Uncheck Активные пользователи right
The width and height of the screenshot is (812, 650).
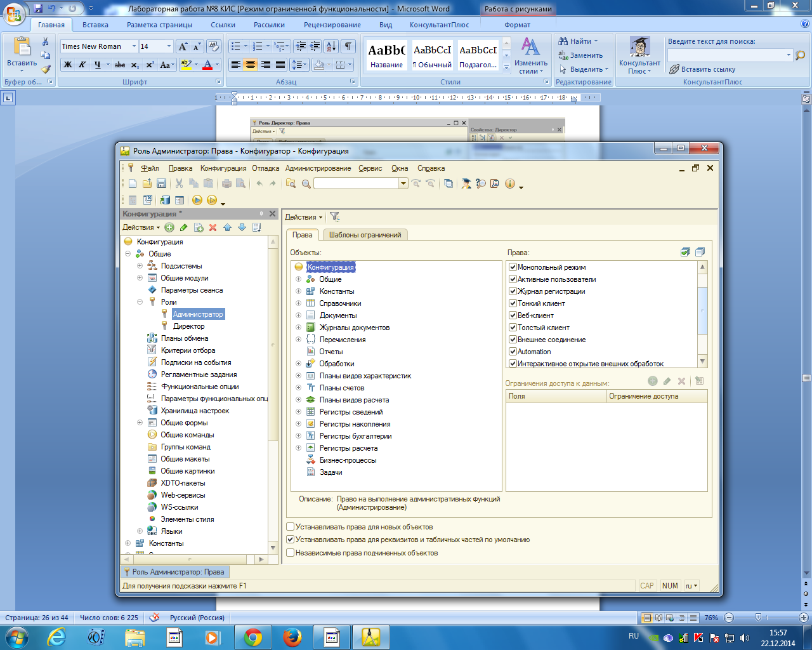(x=513, y=279)
